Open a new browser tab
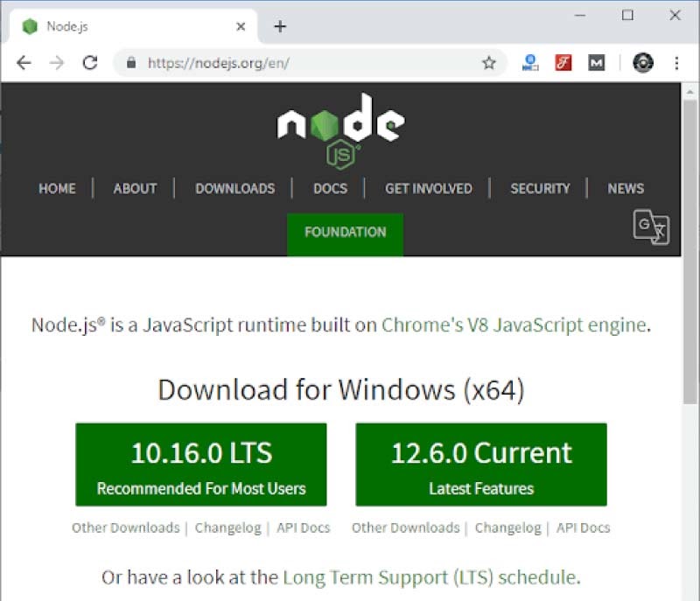This screenshot has height=601, width=700. pyautogui.click(x=280, y=27)
